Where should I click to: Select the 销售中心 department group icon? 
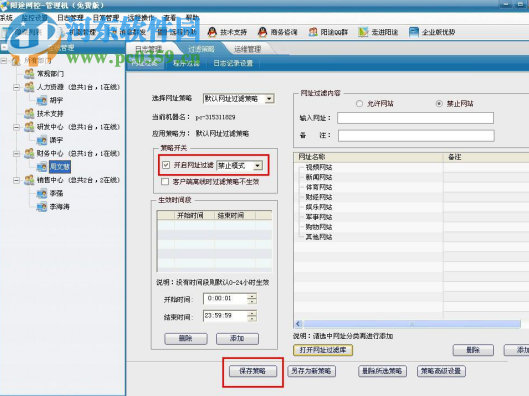pyautogui.click(x=29, y=180)
